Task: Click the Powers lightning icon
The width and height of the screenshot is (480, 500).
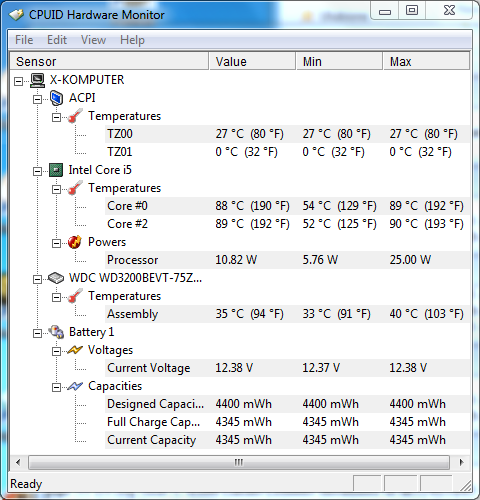Action: [x=75, y=242]
